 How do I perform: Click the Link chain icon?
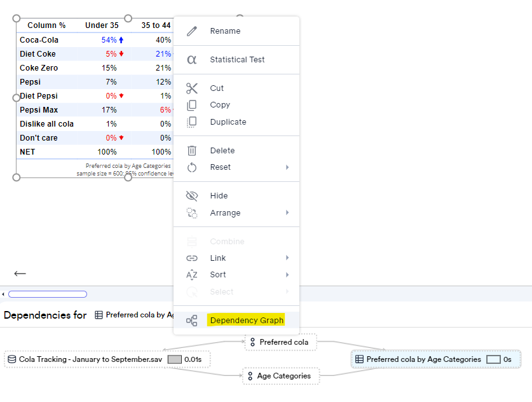191,258
